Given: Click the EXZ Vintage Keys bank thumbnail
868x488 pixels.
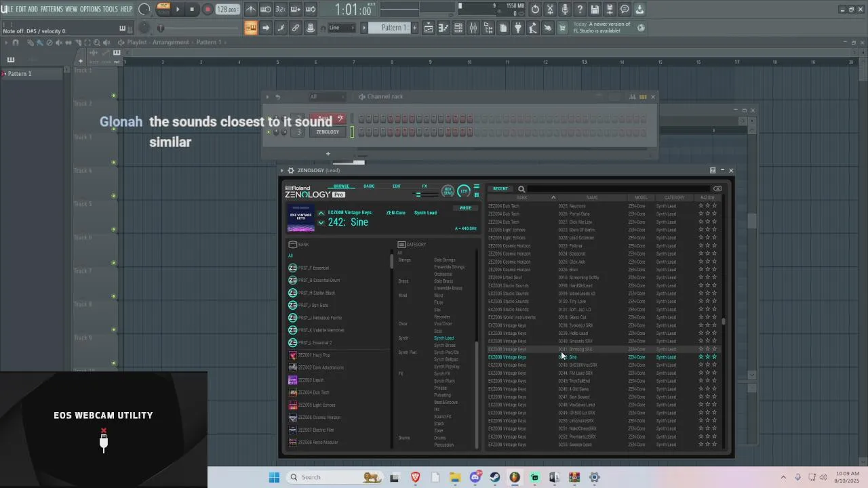Looking at the screenshot, I should point(301,218).
